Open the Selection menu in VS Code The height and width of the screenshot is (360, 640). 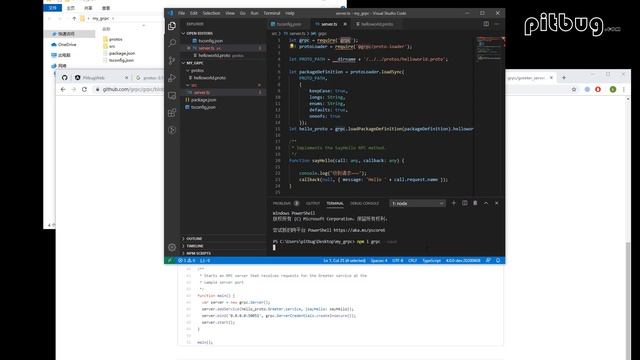pos(211,13)
